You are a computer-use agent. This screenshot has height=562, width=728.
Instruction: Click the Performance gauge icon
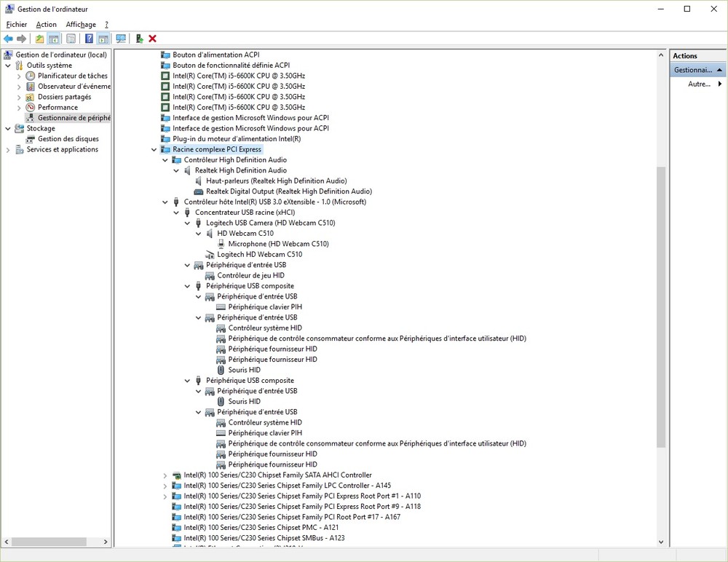30,107
